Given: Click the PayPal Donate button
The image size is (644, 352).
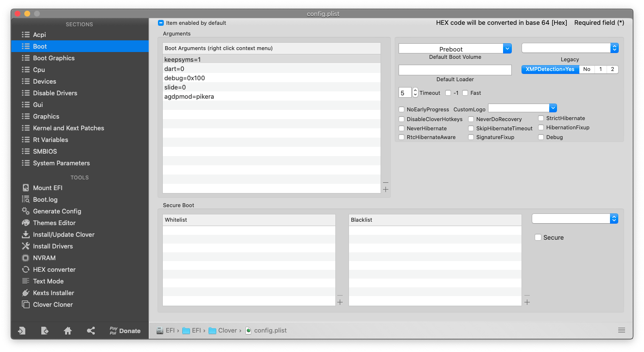Looking at the screenshot, I should [125, 331].
